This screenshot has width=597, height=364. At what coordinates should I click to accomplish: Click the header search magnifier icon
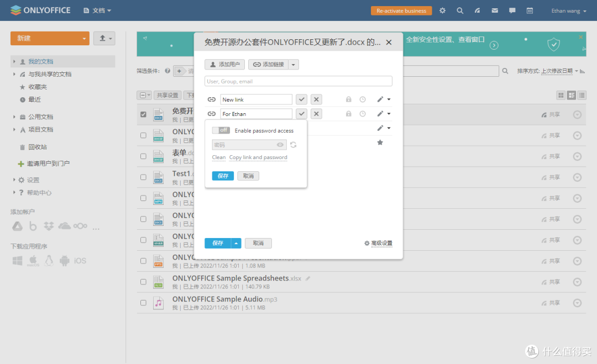coord(460,10)
